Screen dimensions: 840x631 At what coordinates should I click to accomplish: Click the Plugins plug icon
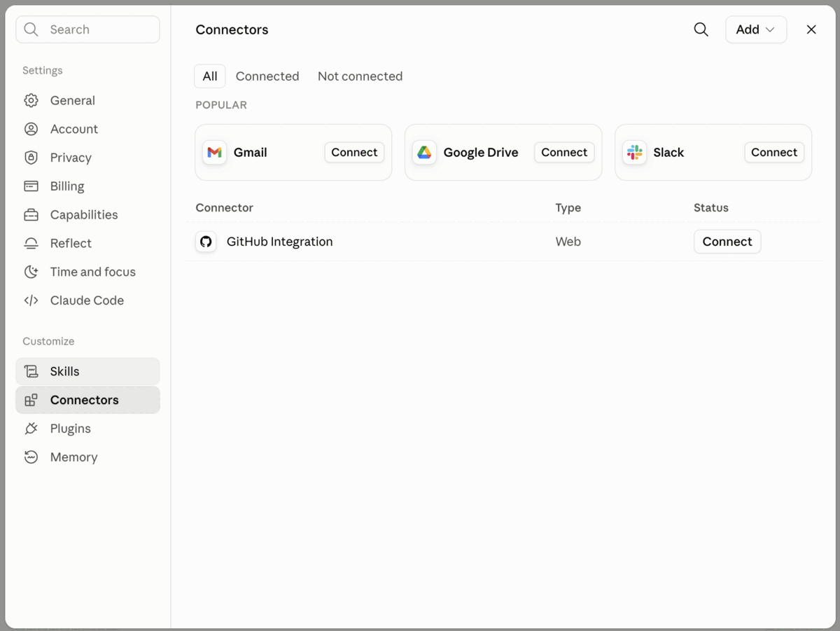point(31,429)
